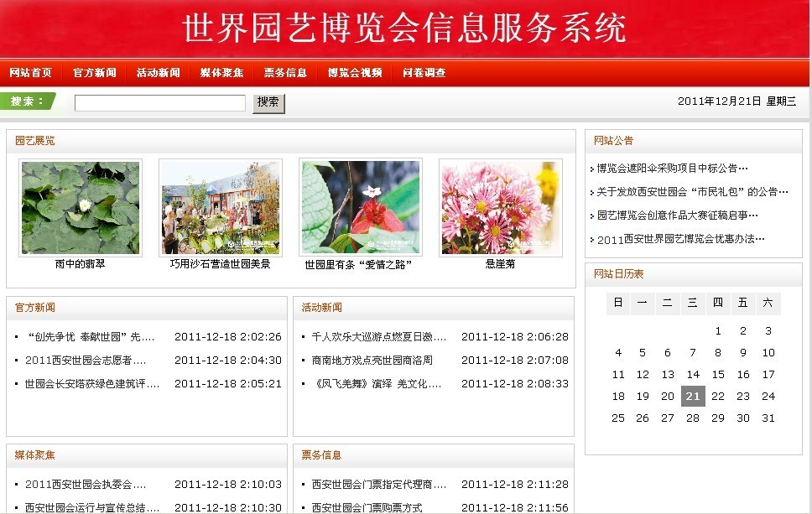The height and width of the screenshot is (514, 812).
Task: Select day 25 in the site calendar
Action: pyautogui.click(x=618, y=418)
